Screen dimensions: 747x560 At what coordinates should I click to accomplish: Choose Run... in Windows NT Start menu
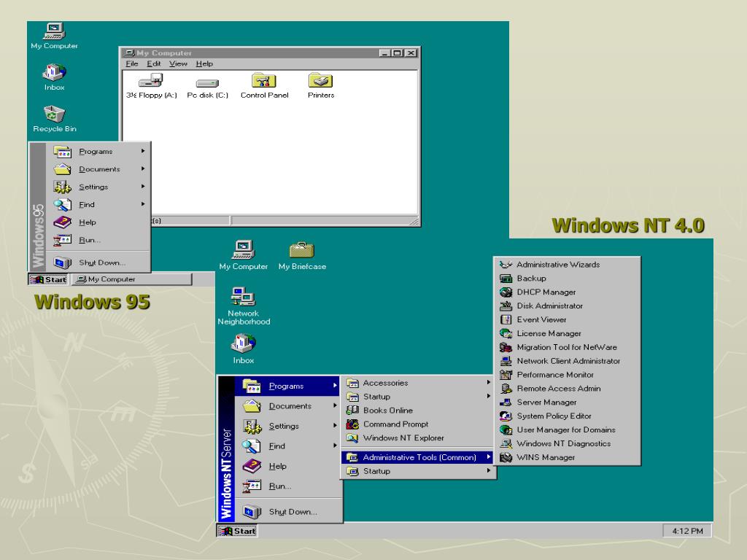coord(287,486)
